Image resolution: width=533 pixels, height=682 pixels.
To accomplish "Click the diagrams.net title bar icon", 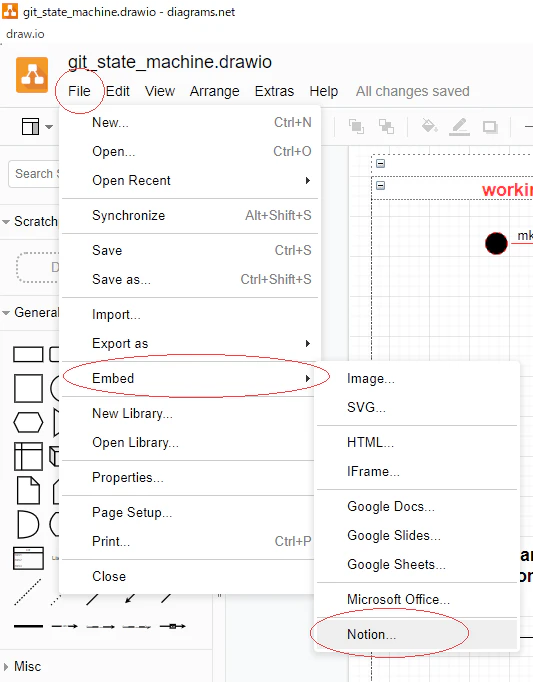I will (10, 11).
